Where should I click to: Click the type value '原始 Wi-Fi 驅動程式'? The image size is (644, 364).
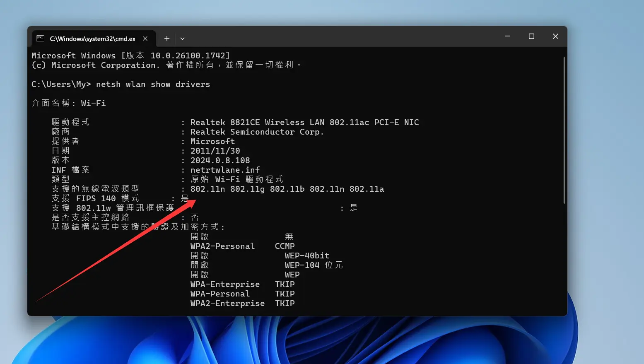(236, 179)
